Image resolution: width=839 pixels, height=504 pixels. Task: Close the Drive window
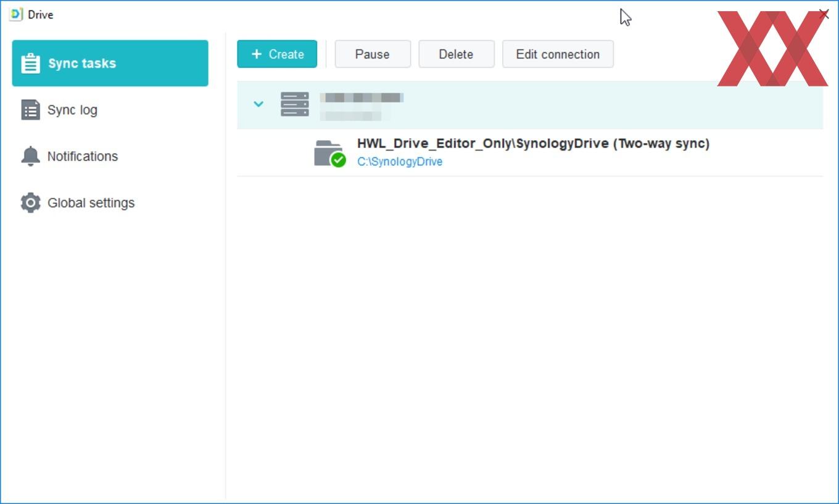click(x=824, y=14)
